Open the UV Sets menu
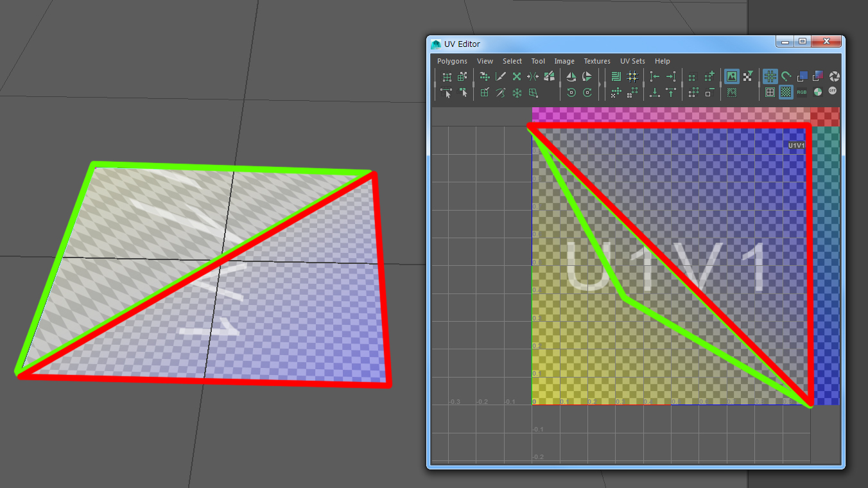The height and width of the screenshot is (488, 868). coord(632,61)
